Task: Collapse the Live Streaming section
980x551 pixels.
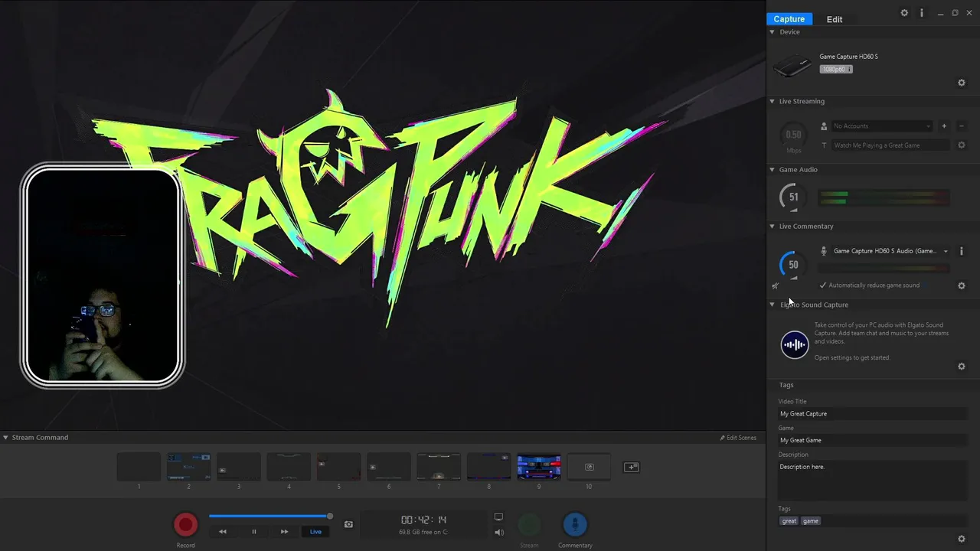Action: pos(772,101)
